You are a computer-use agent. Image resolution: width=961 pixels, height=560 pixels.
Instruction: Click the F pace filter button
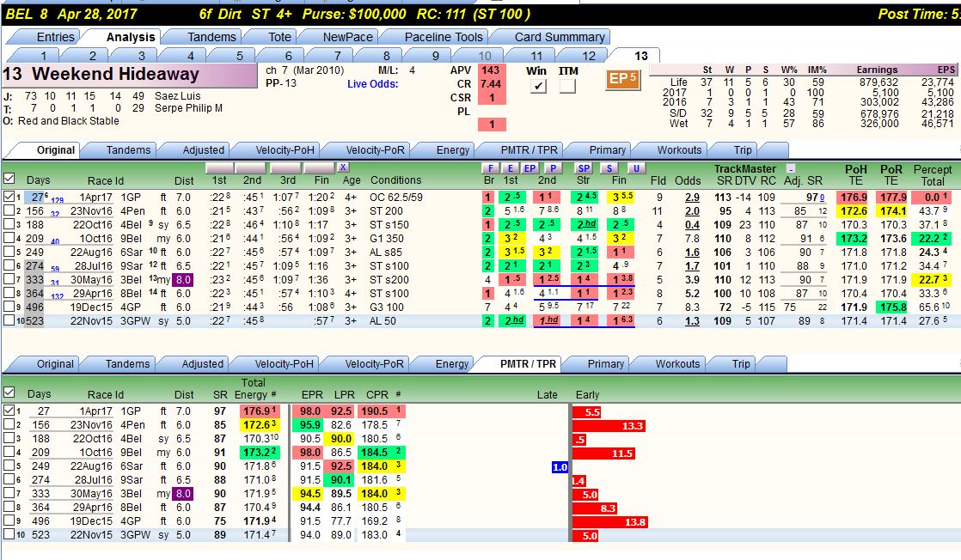coord(490,168)
